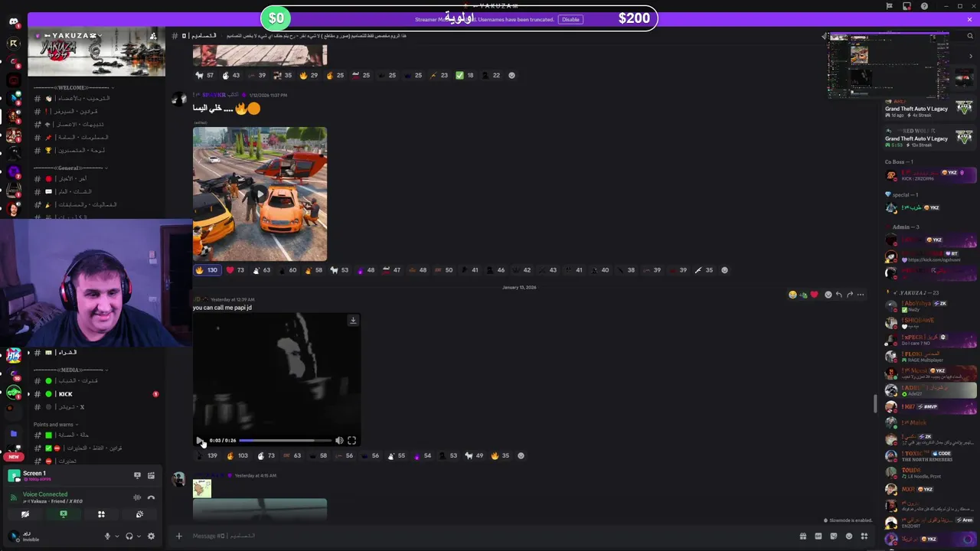The width and height of the screenshot is (980, 551).
Task: Collapse the MEDIA category
Action: 70,370
